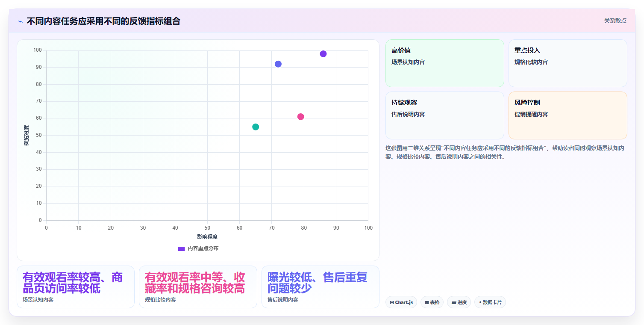This screenshot has height=325, width=644.
Task: Click the 内容重点分布 legend label
Action: pyautogui.click(x=203, y=248)
